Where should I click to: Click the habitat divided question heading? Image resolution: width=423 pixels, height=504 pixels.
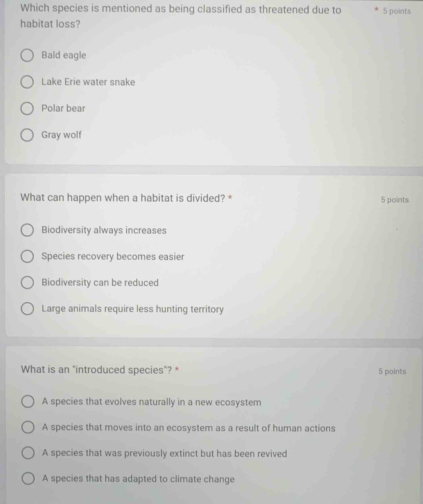click(x=123, y=198)
